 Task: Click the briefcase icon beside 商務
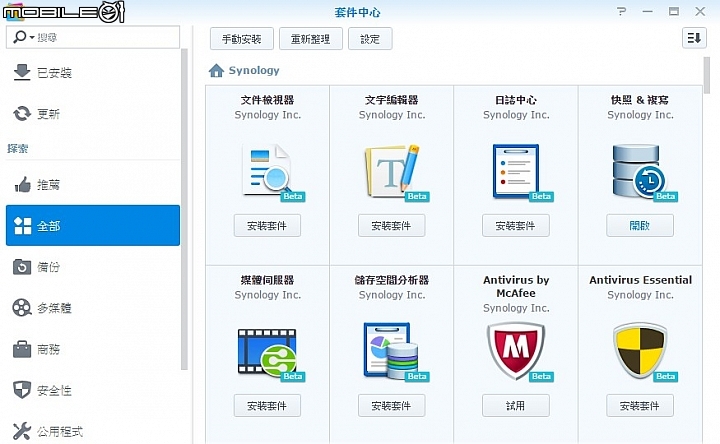pos(22,349)
